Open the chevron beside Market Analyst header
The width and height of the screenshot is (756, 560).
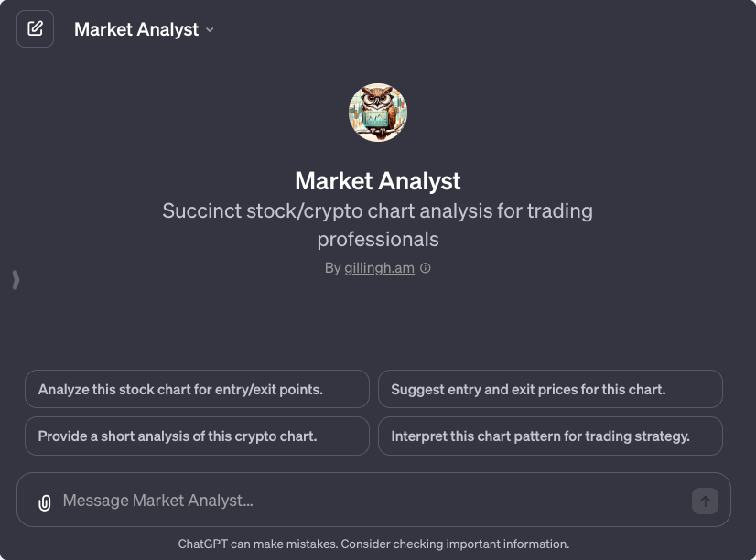[x=211, y=29]
